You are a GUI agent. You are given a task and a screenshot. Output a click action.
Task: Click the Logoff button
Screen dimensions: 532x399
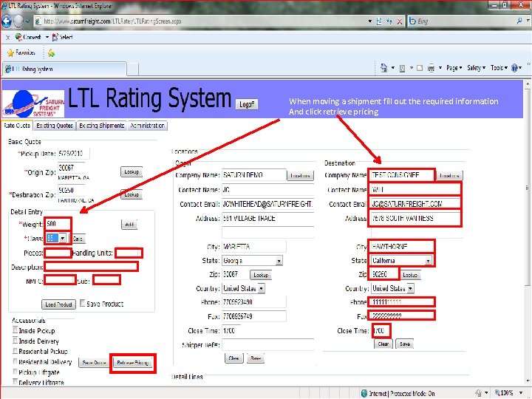coord(247,104)
